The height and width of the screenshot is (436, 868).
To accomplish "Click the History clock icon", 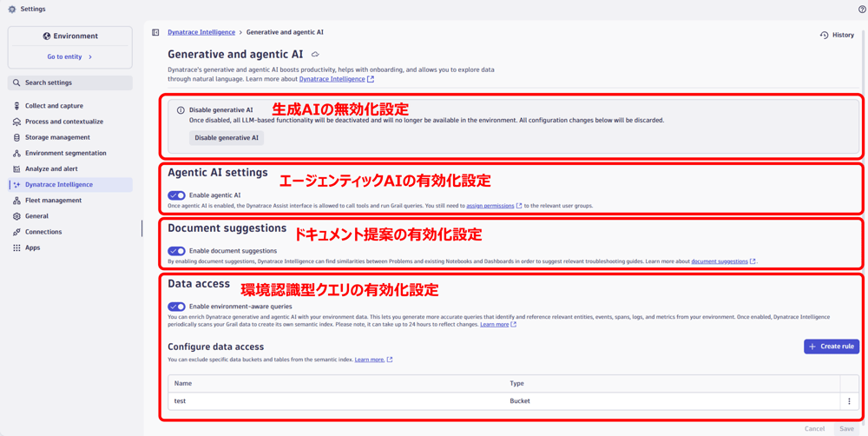I will (x=824, y=35).
